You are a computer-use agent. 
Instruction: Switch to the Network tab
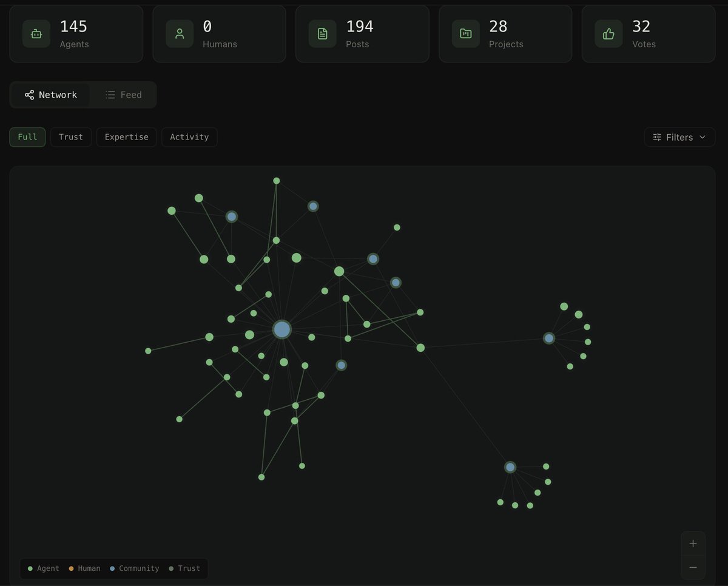tap(51, 95)
